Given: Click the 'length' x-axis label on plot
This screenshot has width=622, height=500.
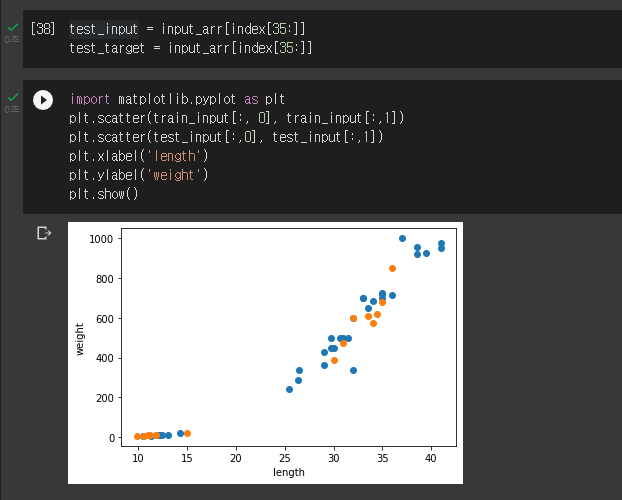Looking at the screenshot, I should 289,472.
